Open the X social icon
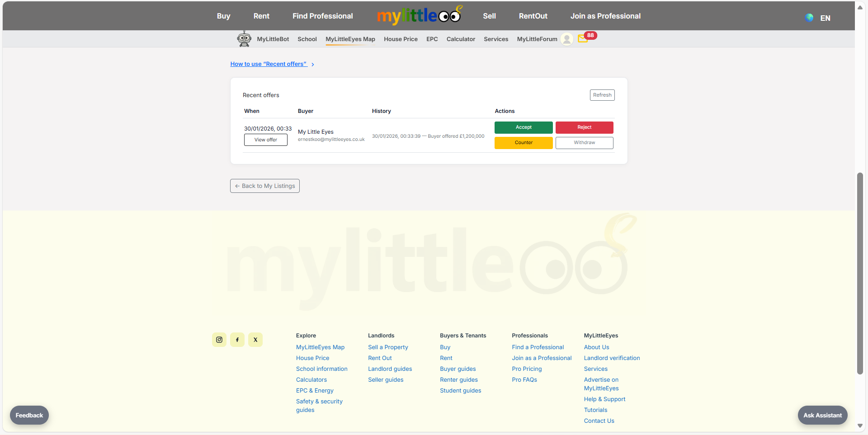868x435 pixels. [255, 340]
